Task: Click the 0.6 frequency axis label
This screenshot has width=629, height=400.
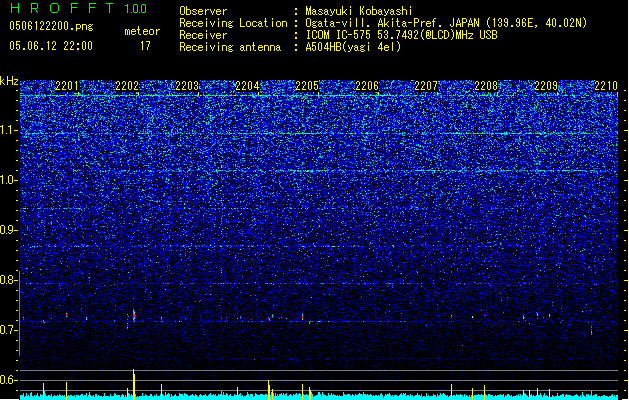Action: (8, 380)
